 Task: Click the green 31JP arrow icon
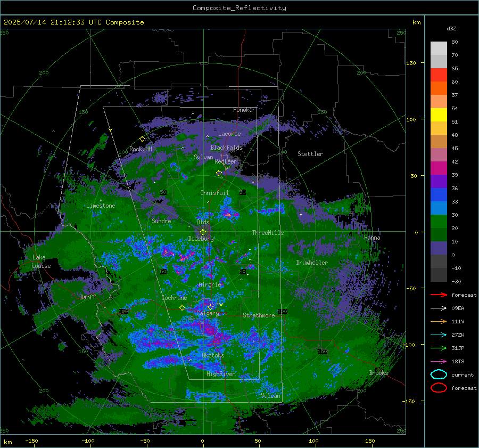[x=439, y=348]
